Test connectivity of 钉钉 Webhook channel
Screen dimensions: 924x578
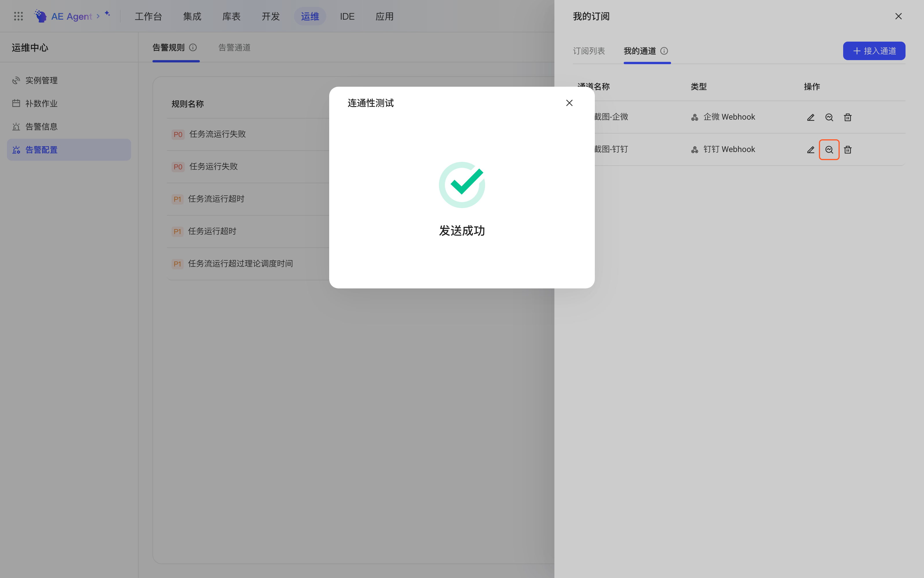pos(829,150)
